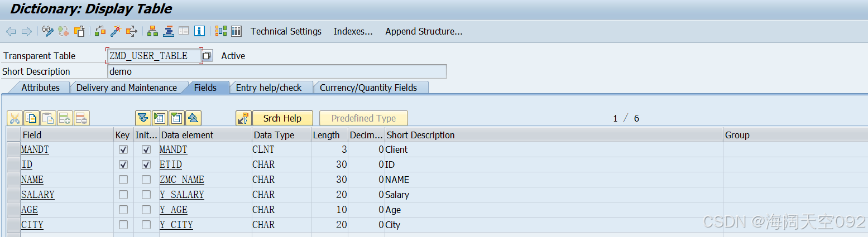The height and width of the screenshot is (237, 868).
Task: Open the Display Object List hierarchy icon
Action: coord(152,31)
